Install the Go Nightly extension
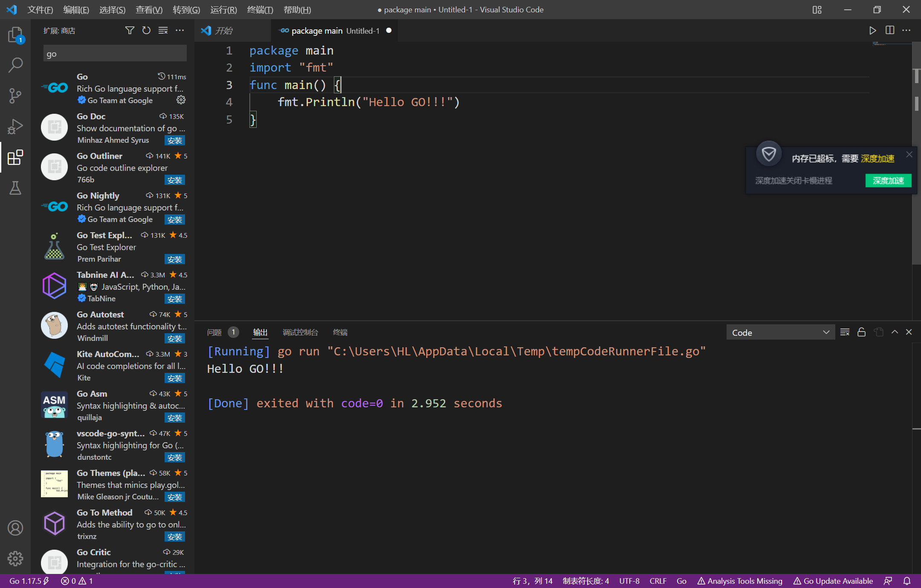 click(x=175, y=219)
